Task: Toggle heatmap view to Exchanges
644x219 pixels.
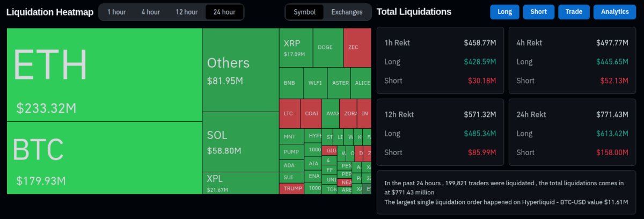Action: (x=347, y=12)
